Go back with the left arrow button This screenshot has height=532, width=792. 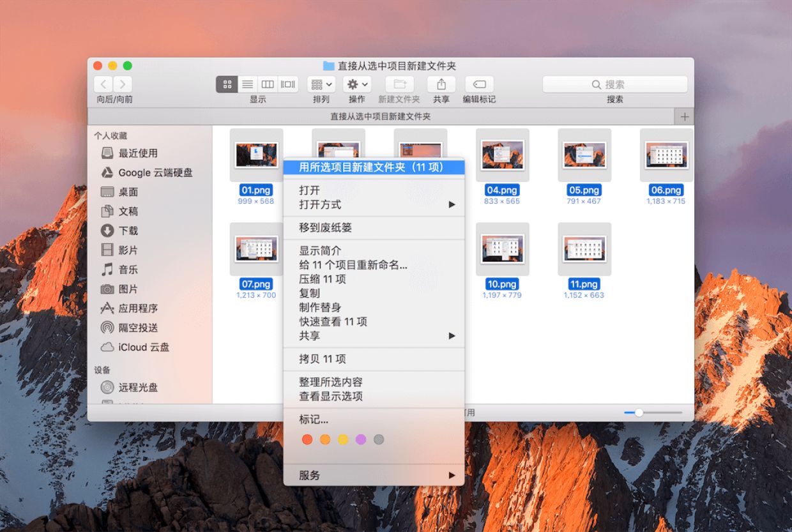(103, 84)
